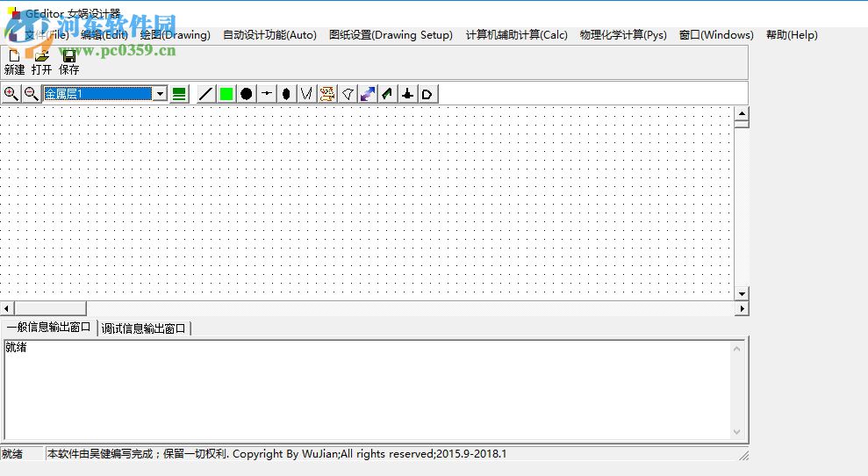Click the canvas vertical scrollbar up arrow
The width and height of the screenshot is (868, 476).
pos(742,113)
